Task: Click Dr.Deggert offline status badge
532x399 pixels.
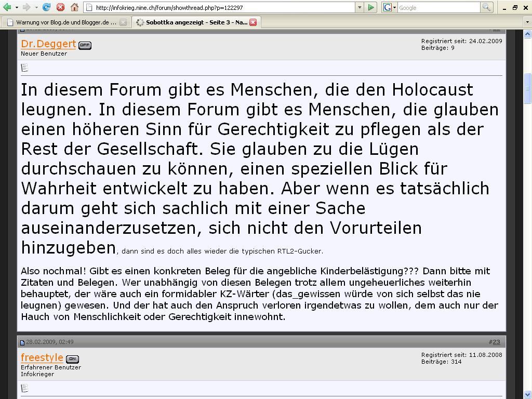Action: [x=85, y=45]
